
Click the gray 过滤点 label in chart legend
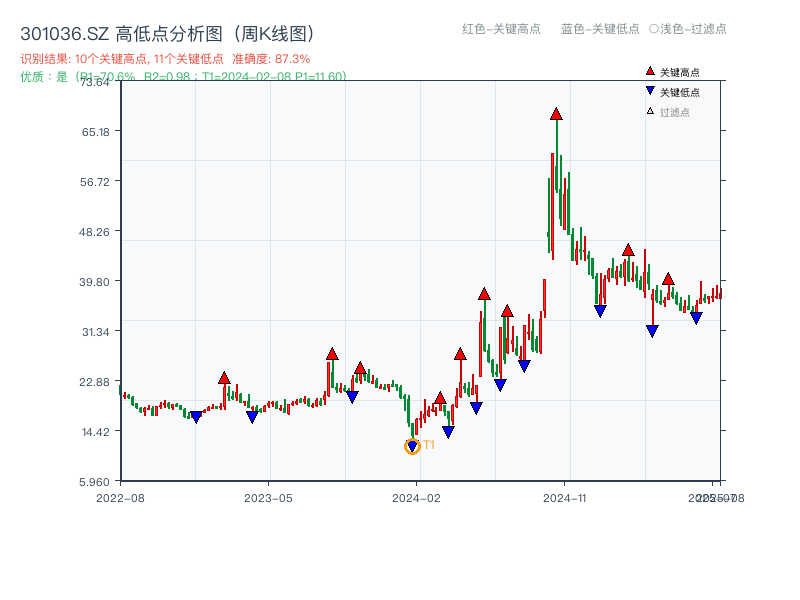pyautogui.click(x=675, y=112)
